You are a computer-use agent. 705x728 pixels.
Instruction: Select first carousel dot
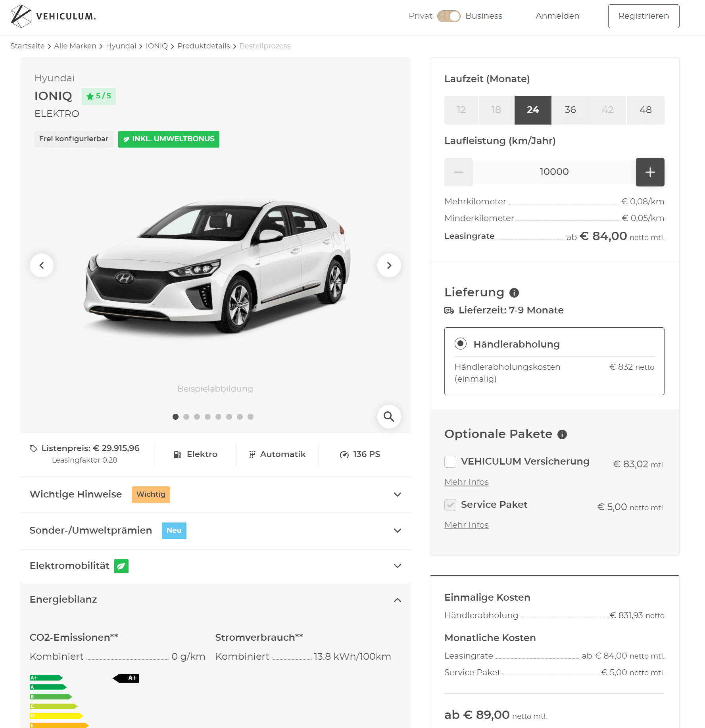tap(175, 417)
